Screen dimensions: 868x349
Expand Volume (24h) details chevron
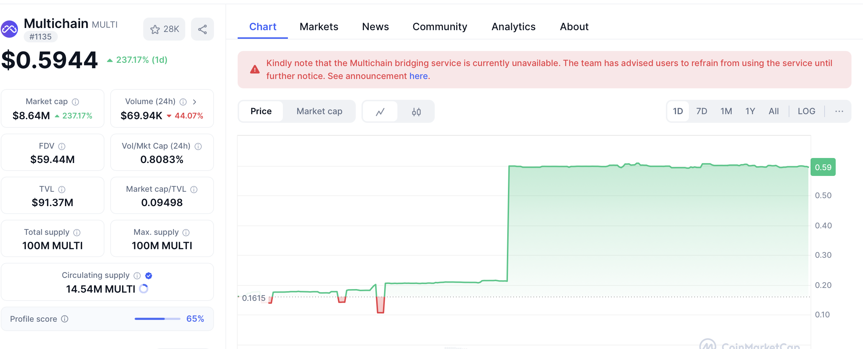tap(195, 102)
